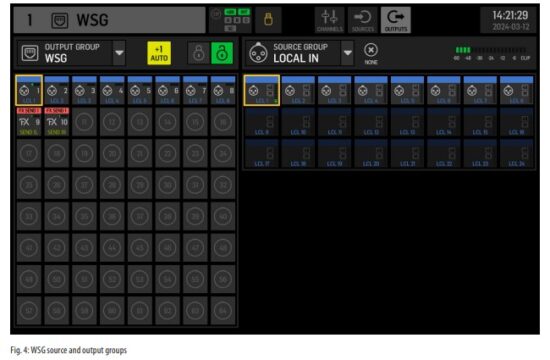This screenshot has width=550, height=360.
Task: Click the input level meter near CLIP
Action: 492,53
